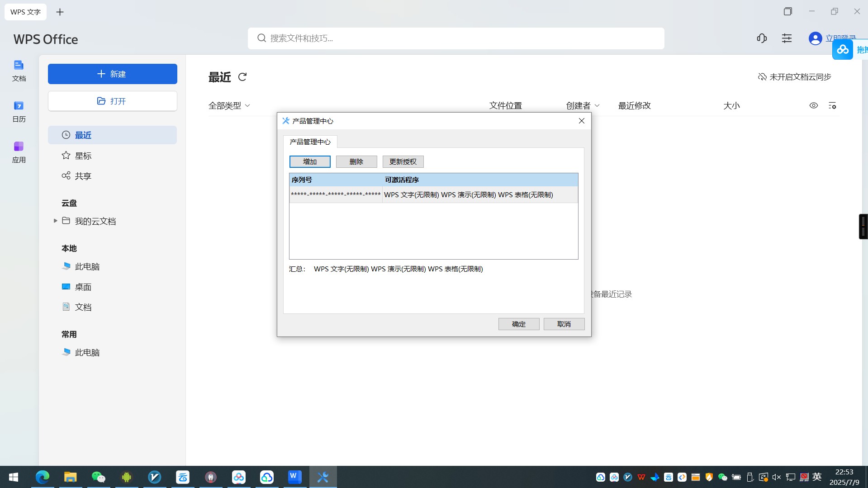Select the 产品管理中心 tab in dialog

(310, 142)
